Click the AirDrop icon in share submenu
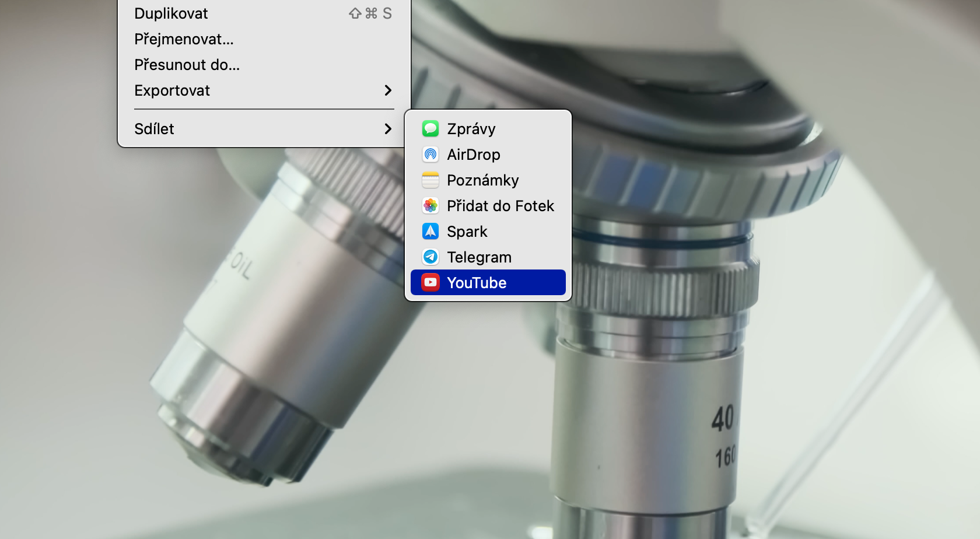 pyautogui.click(x=430, y=154)
